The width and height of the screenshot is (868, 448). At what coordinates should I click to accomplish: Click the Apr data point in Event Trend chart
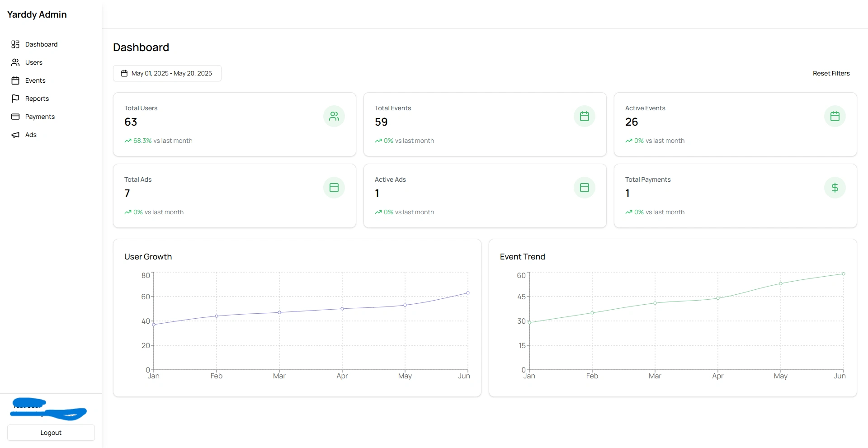[718, 298]
